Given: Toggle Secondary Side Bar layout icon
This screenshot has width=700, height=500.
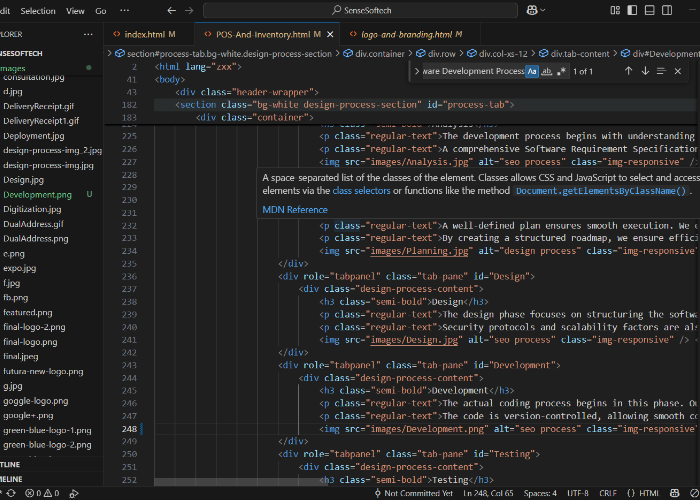Looking at the screenshot, I should click(x=667, y=10).
